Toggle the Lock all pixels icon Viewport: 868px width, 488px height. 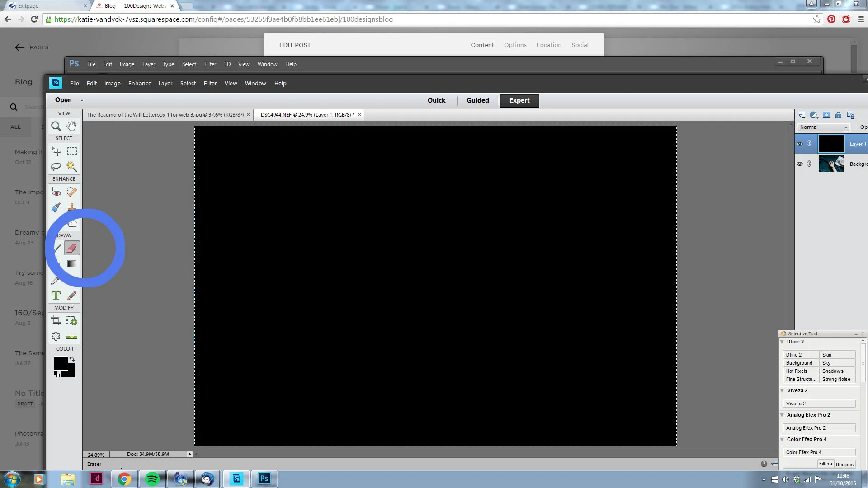click(838, 115)
